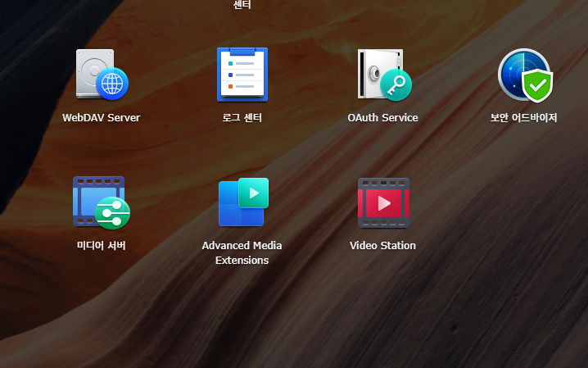Click the "미디어 서버" label text
The height and width of the screenshot is (368, 588).
pyautogui.click(x=102, y=245)
